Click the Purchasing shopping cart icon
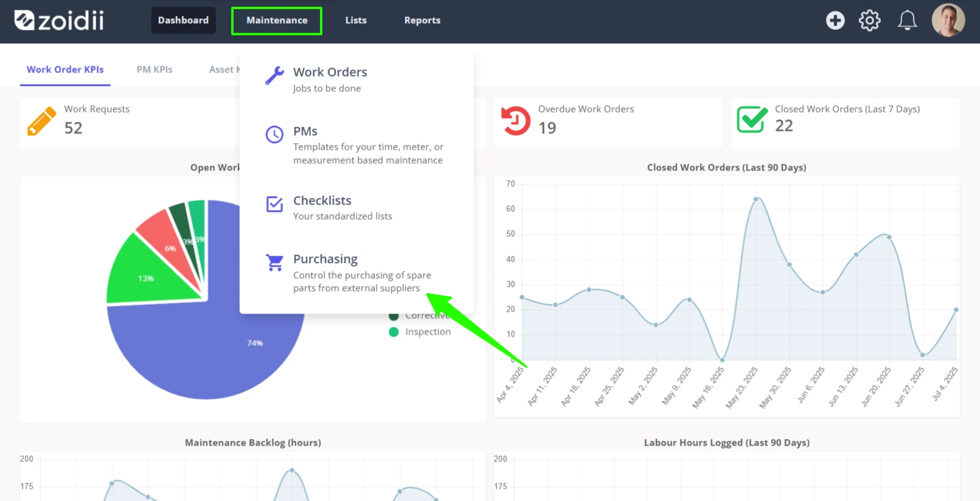Screen dimensions: 980x501 (x=274, y=262)
